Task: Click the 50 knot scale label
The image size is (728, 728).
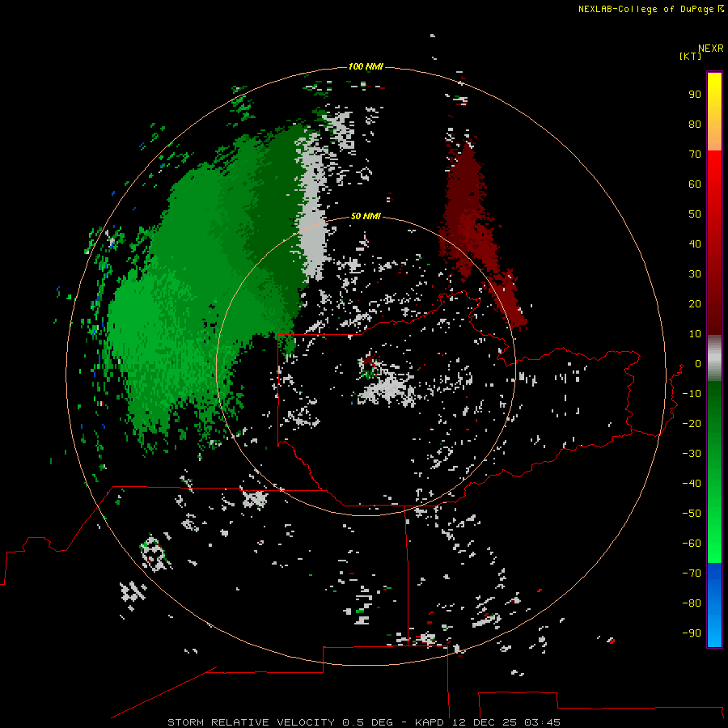Action: 695,214
